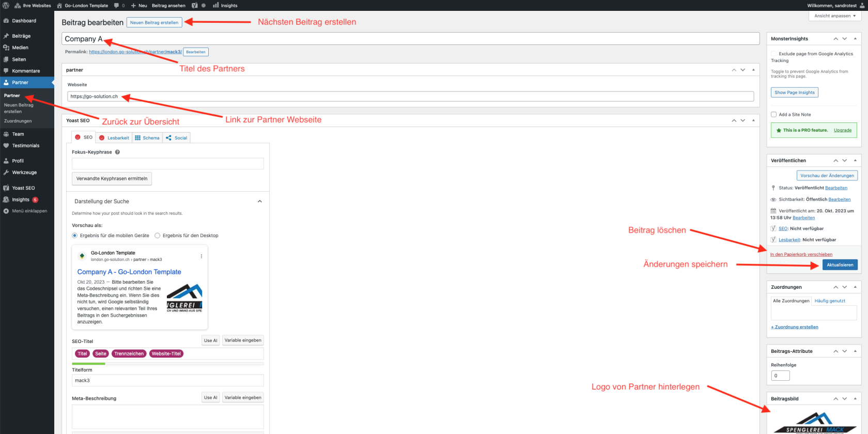Click the permalink Bearbeiten button
Image resolution: width=868 pixels, height=434 pixels.
(x=196, y=52)
